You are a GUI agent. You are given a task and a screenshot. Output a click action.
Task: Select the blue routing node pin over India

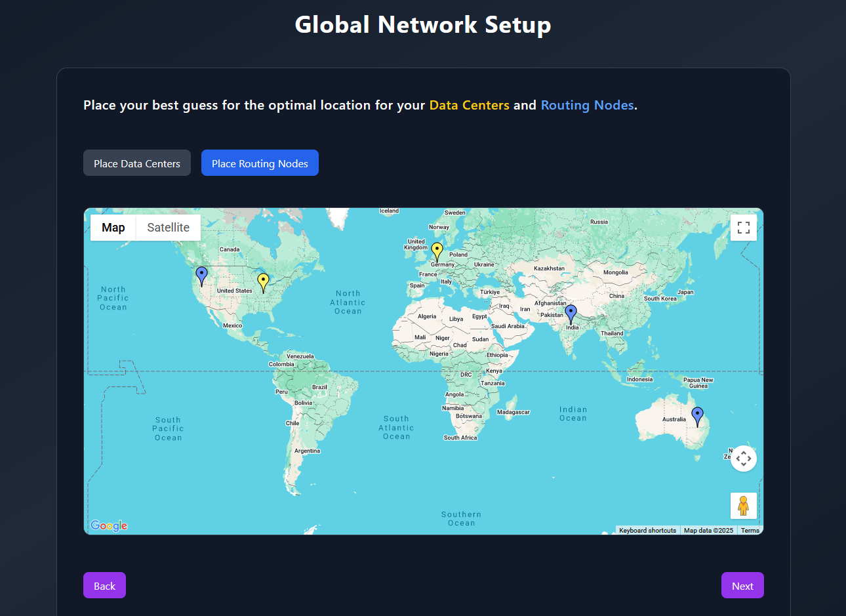click(x=571, y=314)
